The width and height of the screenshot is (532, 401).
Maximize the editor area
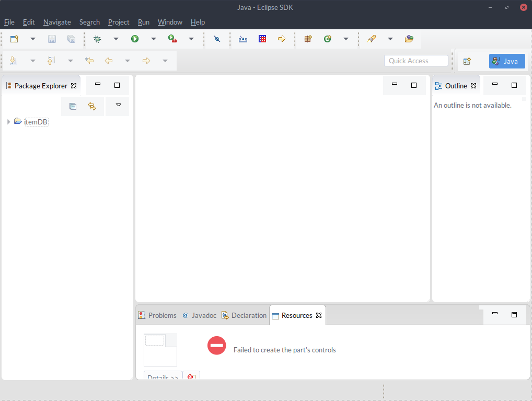pyautogui.click(x=413, y=85)
